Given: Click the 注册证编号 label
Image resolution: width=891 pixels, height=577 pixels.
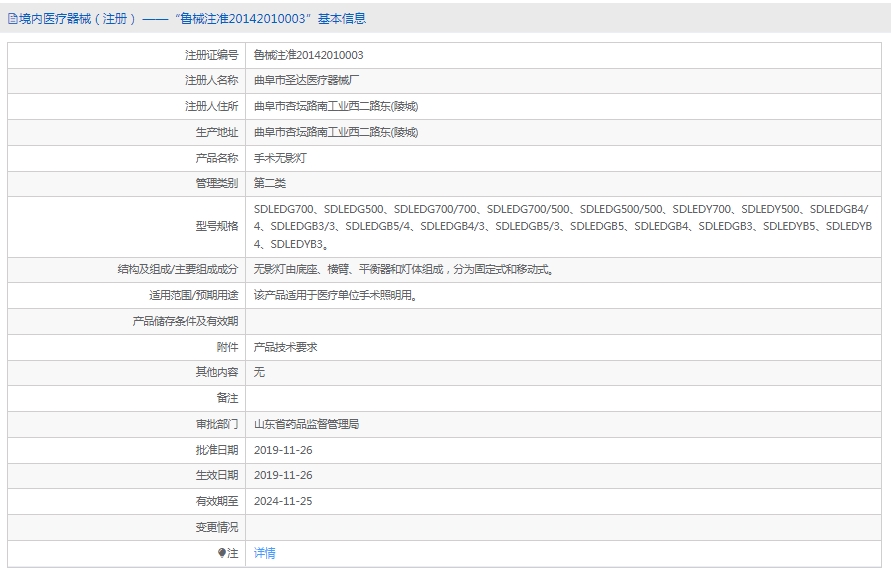Looking at the screenshot, I should (x=211, y=55).
